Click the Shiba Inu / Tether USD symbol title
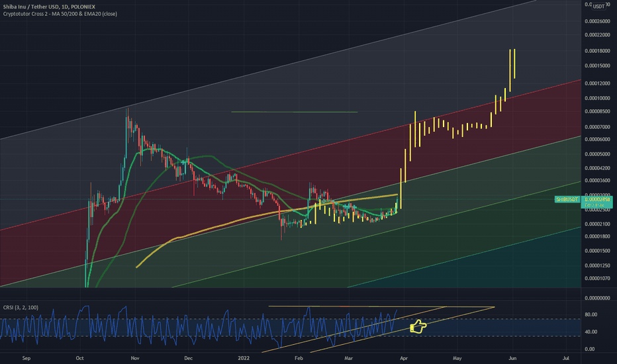 click(49, 7)
